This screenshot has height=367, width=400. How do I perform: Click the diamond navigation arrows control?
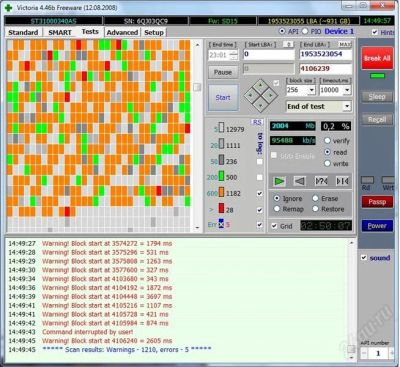click(261, 96)
